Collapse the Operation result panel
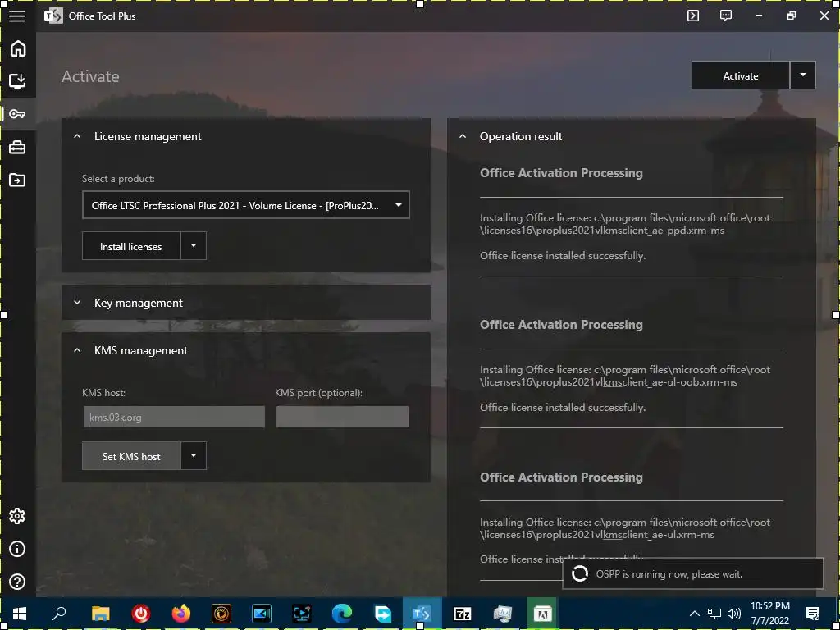840x630 pixels. (463, 137)
